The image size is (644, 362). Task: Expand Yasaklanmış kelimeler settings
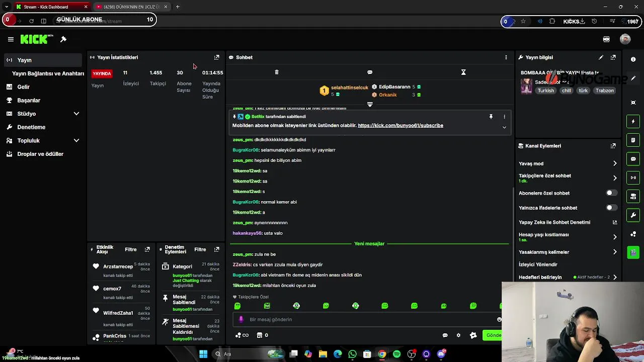615,252
